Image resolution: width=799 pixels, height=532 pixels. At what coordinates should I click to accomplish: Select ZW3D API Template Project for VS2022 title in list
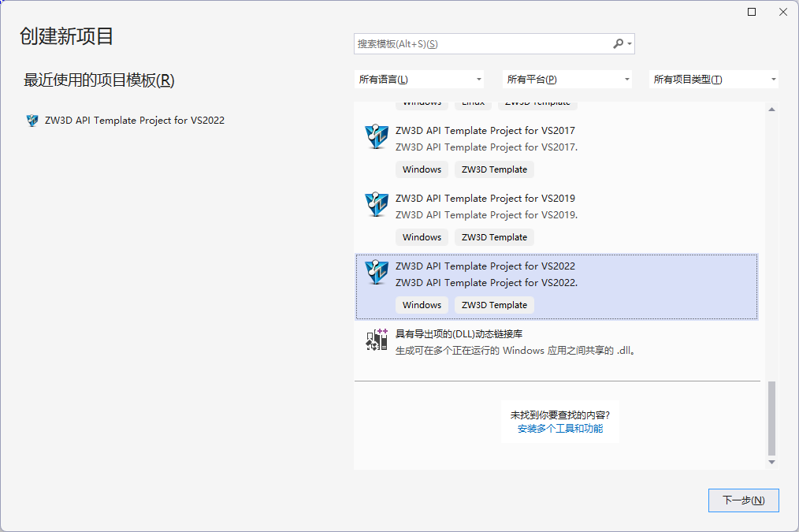(x=485, y=266)
